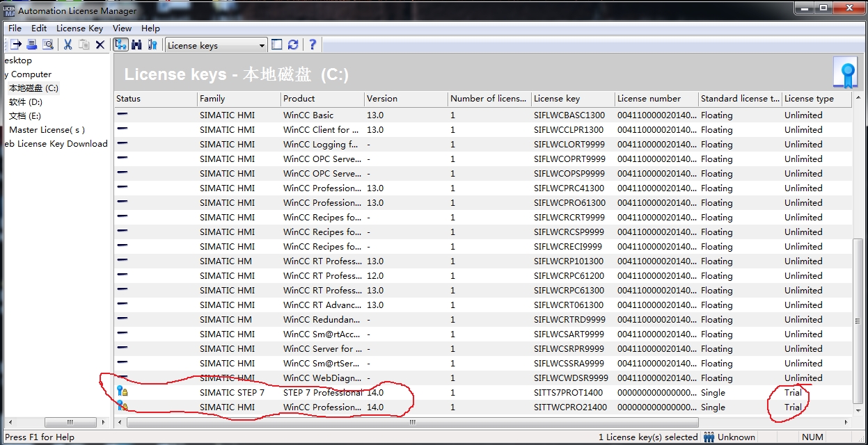The image size is (868, 445).
Task: Click the Cut scissors icon
Action: (x=68, y=45)
